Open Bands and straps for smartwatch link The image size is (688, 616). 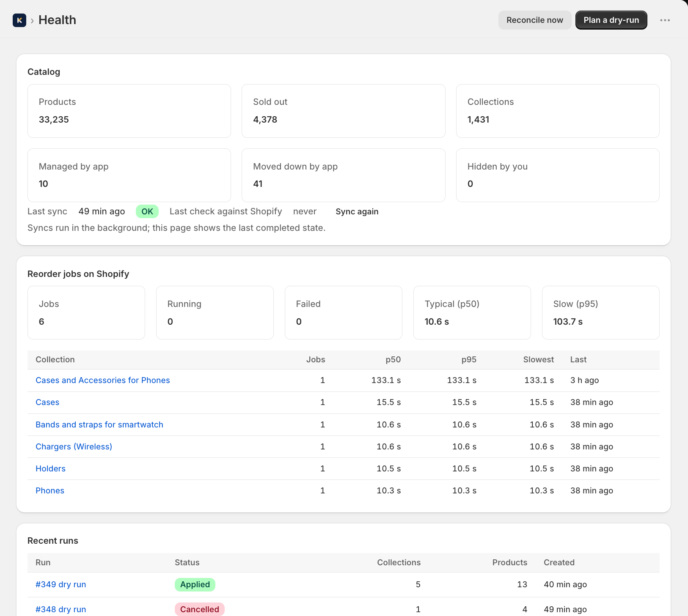(x=99, y=424)
